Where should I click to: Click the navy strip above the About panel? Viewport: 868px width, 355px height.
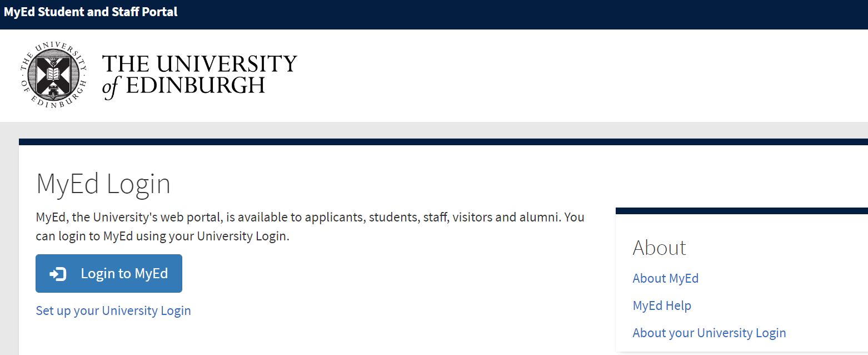(x=741, y=211)
